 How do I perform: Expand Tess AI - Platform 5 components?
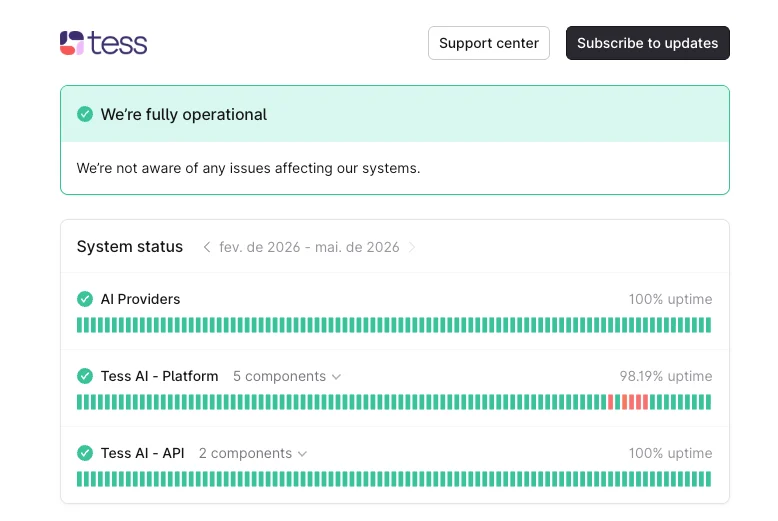287,376
